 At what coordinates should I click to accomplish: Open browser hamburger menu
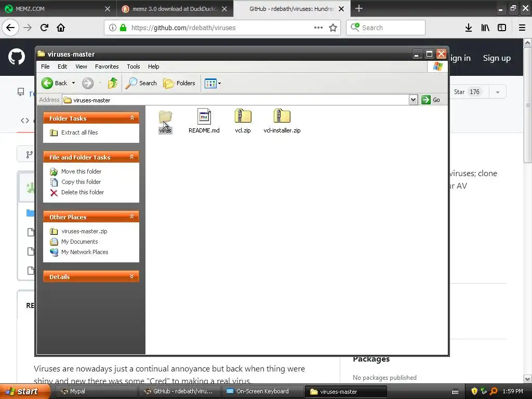[x=522, y=28]
